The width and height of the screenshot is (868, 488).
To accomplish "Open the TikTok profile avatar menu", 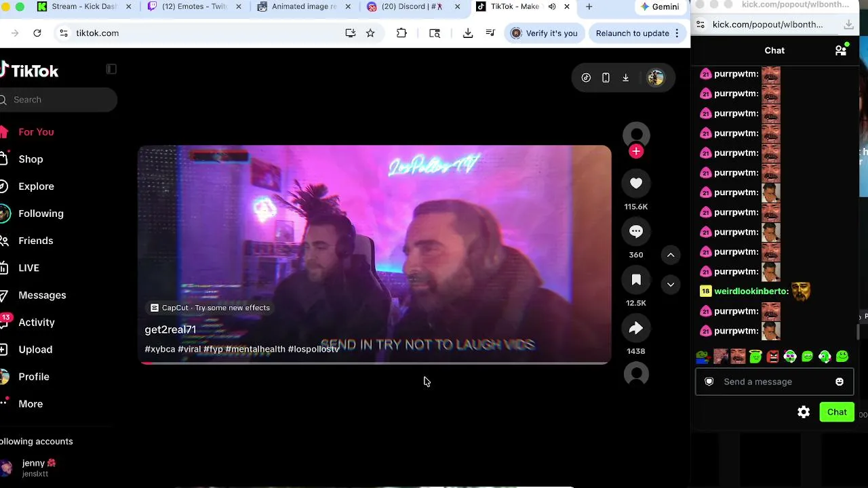I will point(655,78).
